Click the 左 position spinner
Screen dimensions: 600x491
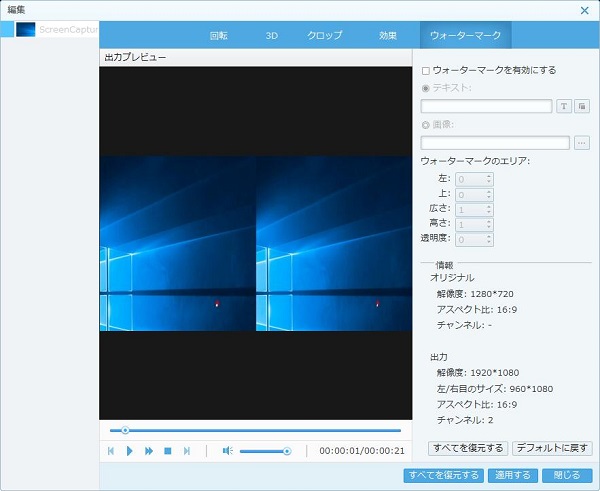[x=474, y=179]
